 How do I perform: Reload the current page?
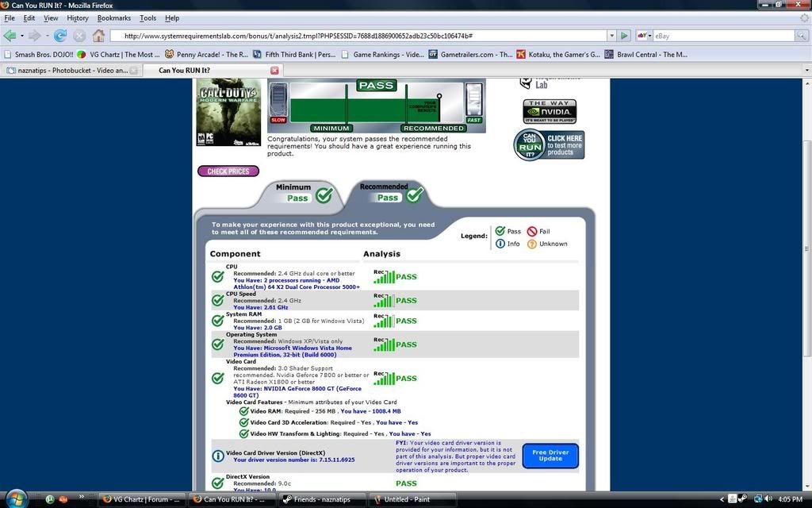coord(59,36)
